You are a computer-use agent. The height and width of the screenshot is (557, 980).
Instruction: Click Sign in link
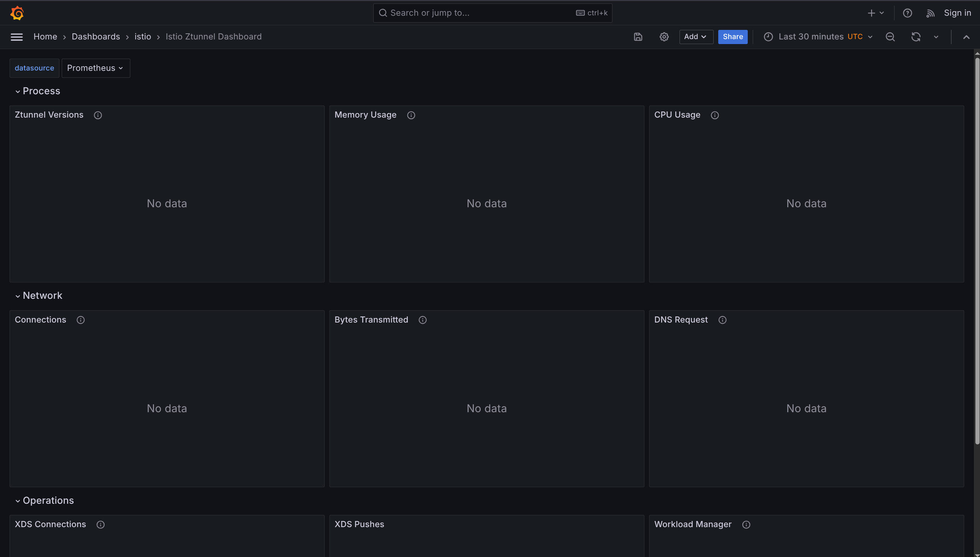click(x=957, y=13)
